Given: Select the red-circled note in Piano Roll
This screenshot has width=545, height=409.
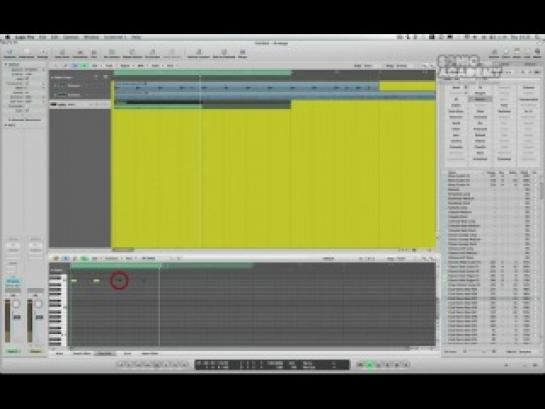Looking at the screenshot, I should tap(120, 280).
